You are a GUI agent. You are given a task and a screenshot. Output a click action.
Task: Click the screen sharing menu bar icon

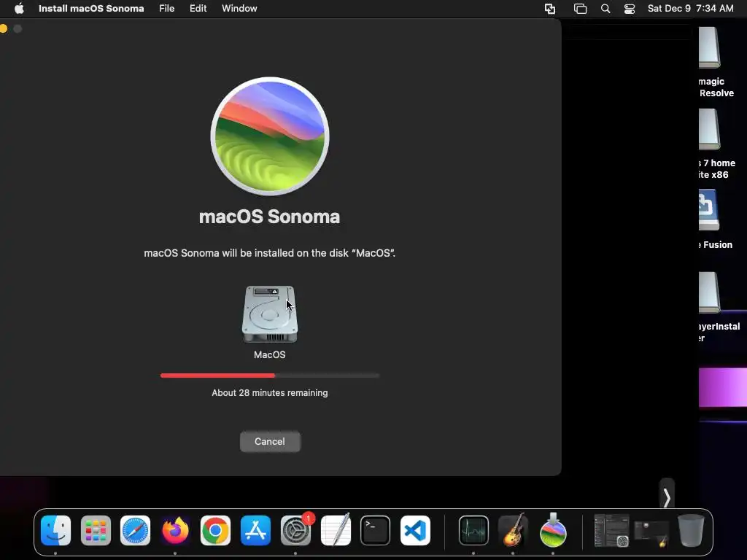(550, 9)
